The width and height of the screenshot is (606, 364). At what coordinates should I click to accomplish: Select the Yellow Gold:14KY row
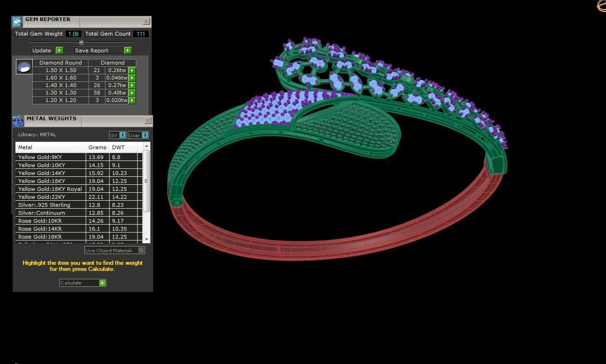click(x=79, y=173)
